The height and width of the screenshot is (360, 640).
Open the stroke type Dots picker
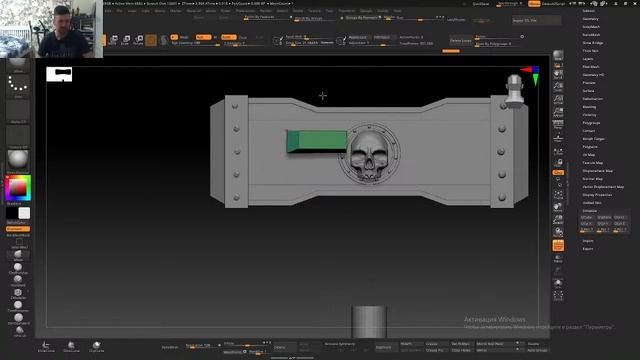click(18, 87)
